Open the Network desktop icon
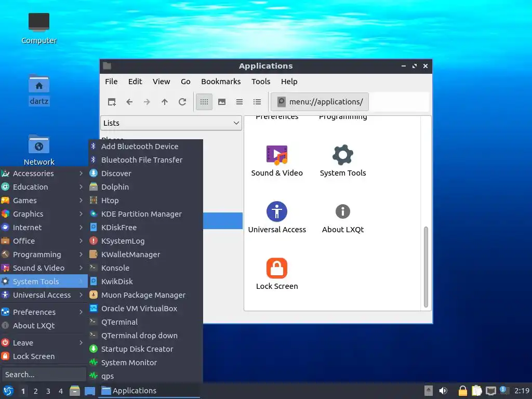This screenshot has height=399, width=532. (39, 150)
